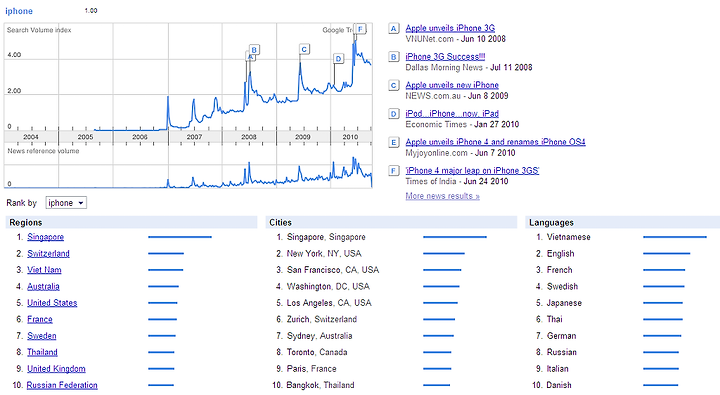Click 'Paris, France' city entry
Viewport: 720px width, 395px height.
click(x=312, y=369)
